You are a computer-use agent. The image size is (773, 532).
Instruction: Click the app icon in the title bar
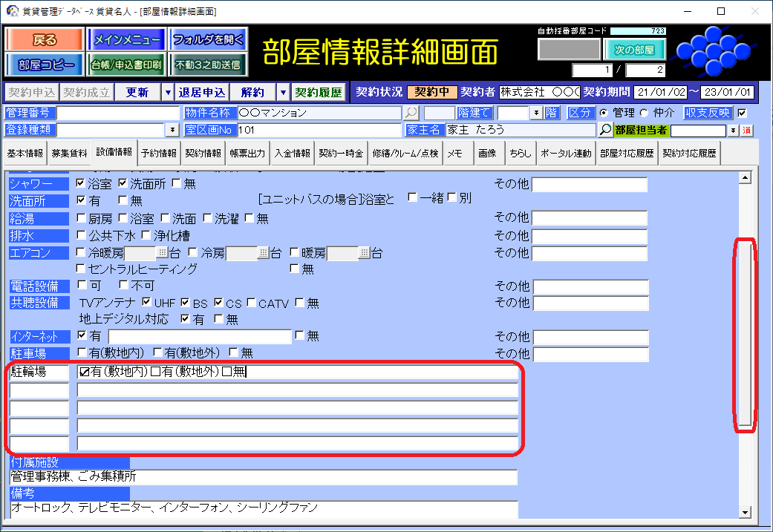[x=12, y=11]
